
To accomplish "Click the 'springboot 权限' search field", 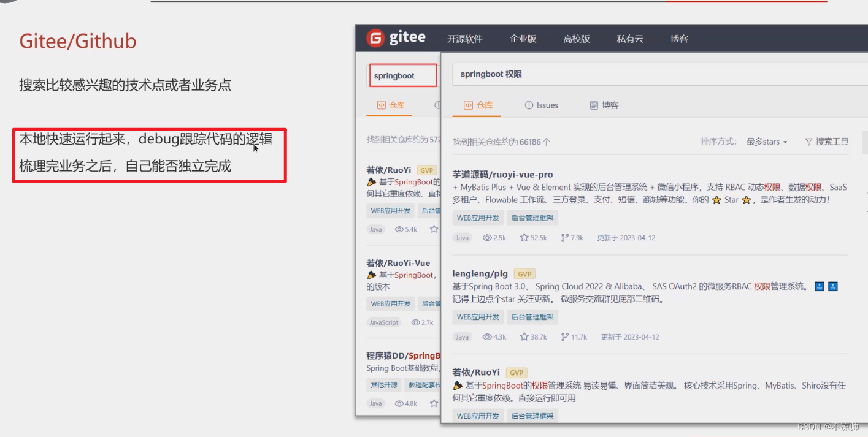I will click(x=660, y=74).
